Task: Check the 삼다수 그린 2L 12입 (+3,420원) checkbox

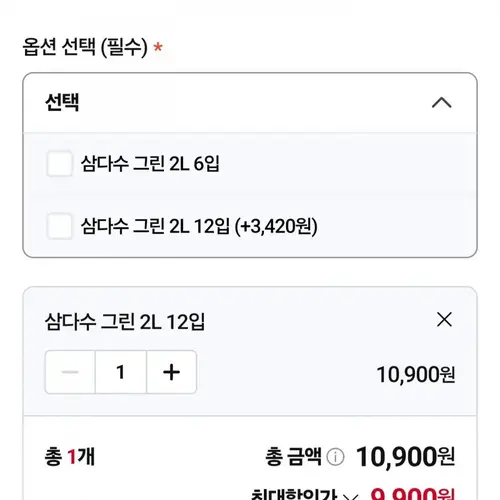Action: pos(59,226)
